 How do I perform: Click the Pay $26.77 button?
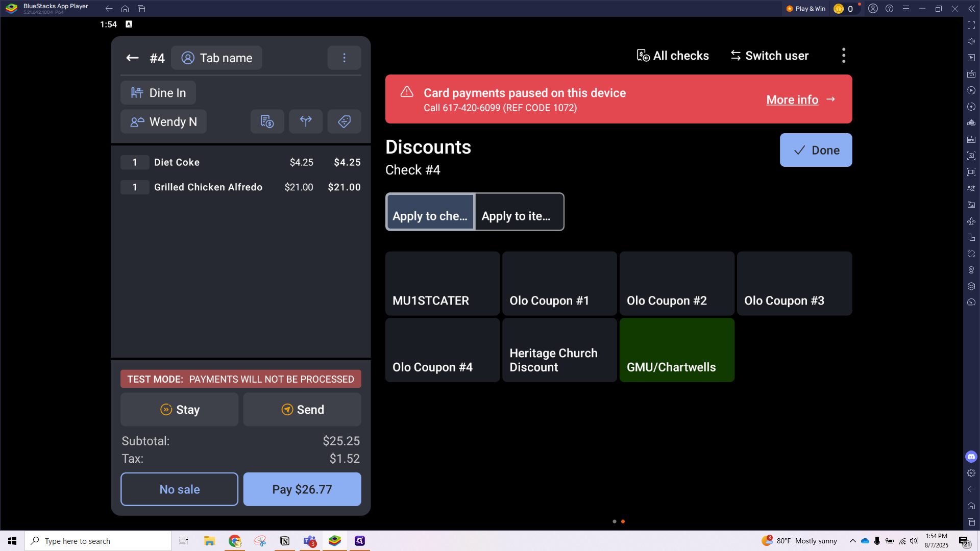[x=302, y=489]
